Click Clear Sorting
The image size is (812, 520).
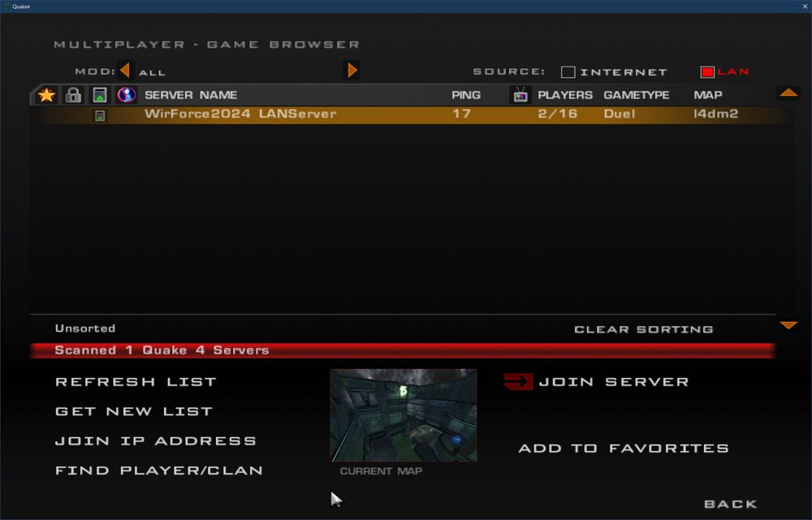tap(644, 329)
